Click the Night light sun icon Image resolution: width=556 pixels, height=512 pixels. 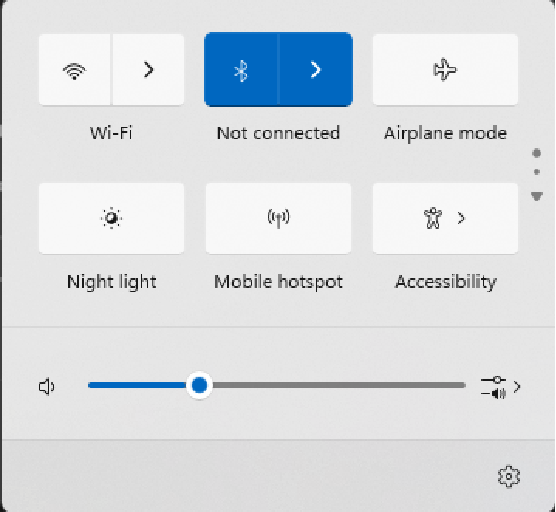[111, 218]
